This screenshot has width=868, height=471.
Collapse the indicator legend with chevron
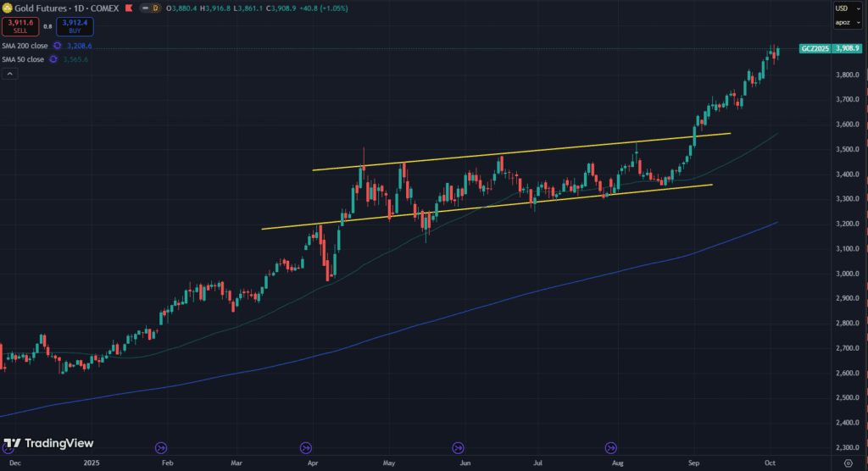tap(9, 74)
